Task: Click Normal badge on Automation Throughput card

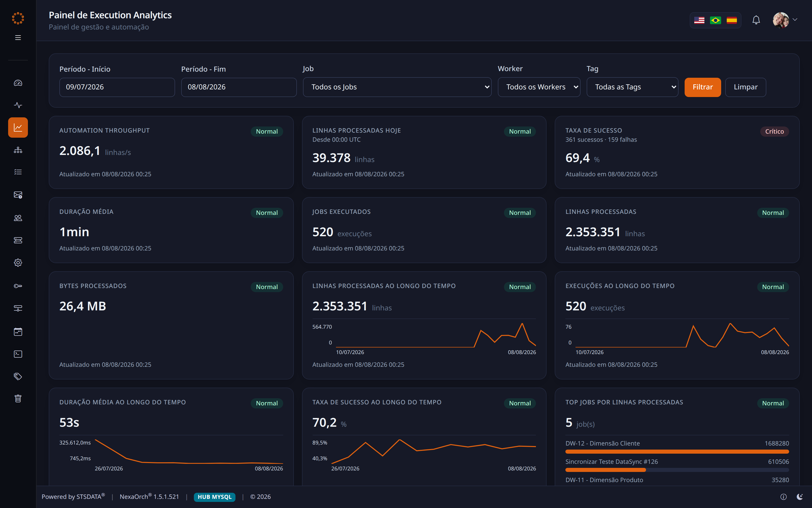Action: pyautogui.click(x=267, y=131)
